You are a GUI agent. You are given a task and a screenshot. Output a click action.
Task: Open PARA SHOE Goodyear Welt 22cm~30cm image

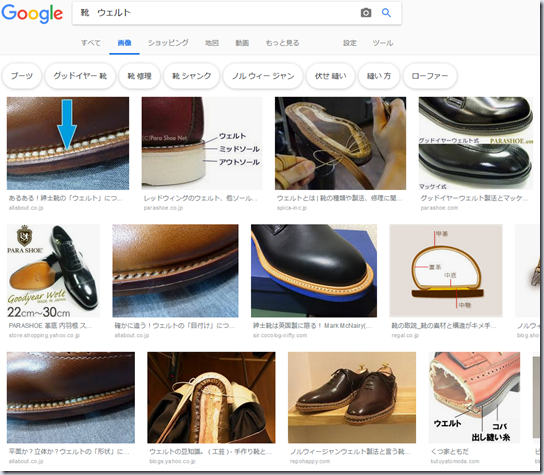pyautogui.click(x=53, y=271)
